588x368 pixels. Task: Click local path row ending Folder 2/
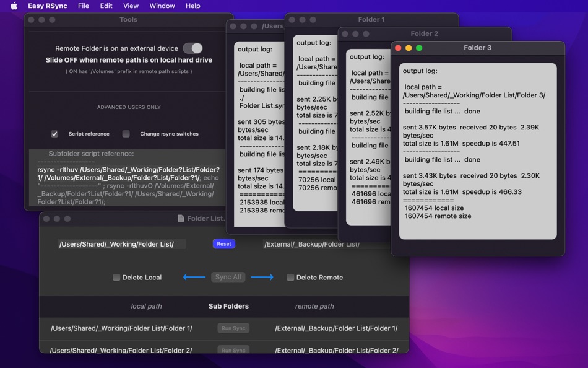click(x=121, y=350)
